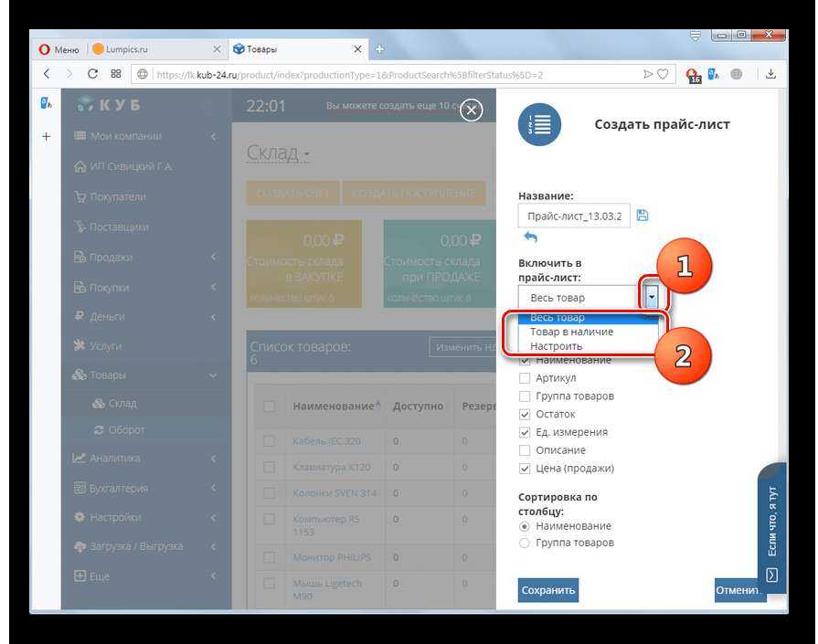Click the Сохранить button

click(x=548, y=590)
